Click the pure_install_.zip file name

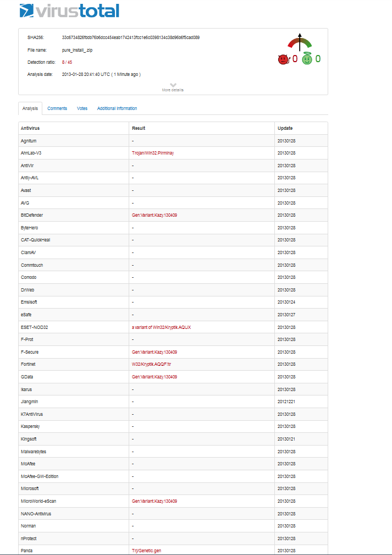coord(78,50)
